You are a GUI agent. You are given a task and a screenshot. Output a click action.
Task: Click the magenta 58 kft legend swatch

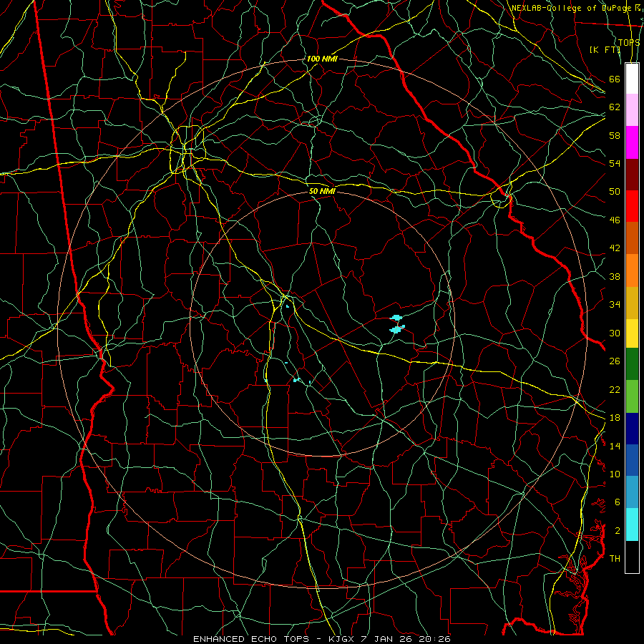point(632,142)
